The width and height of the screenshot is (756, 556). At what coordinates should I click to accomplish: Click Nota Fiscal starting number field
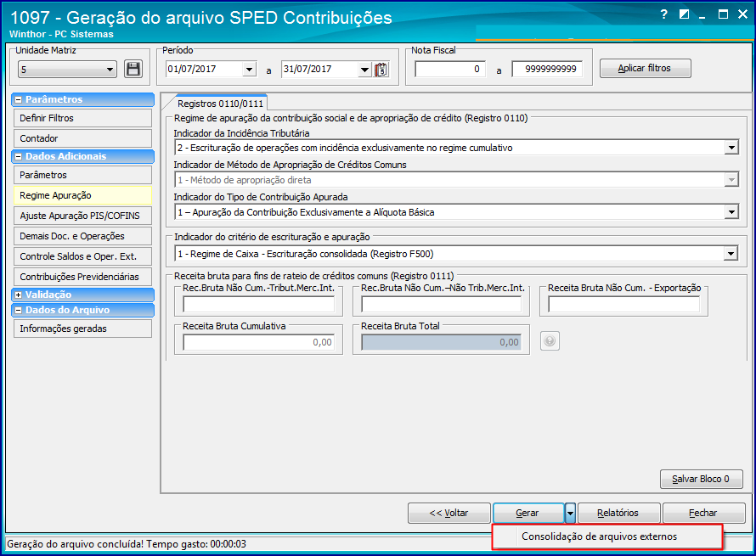(450, 69)
